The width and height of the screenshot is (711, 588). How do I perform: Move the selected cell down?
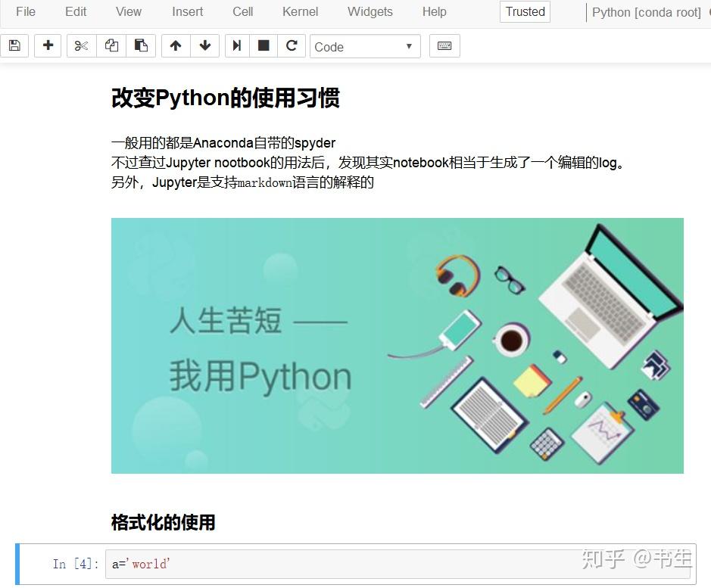coord(204,45)
